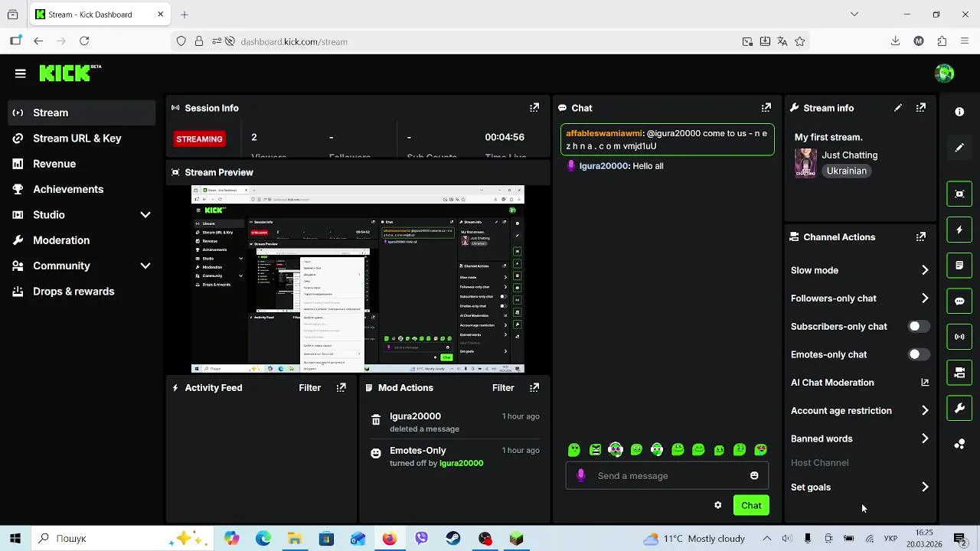Click green Igura20000 link in Emotes-Only action
This screenshot has height=551, width=980.
[x=461, y=463]
